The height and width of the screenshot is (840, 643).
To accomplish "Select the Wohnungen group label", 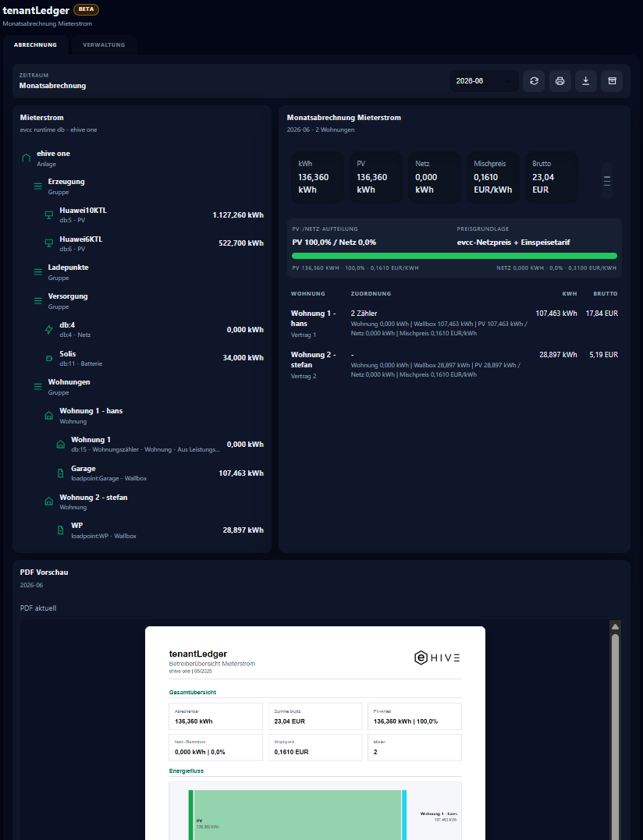I will pyautogui.click(x=69, y=382).
